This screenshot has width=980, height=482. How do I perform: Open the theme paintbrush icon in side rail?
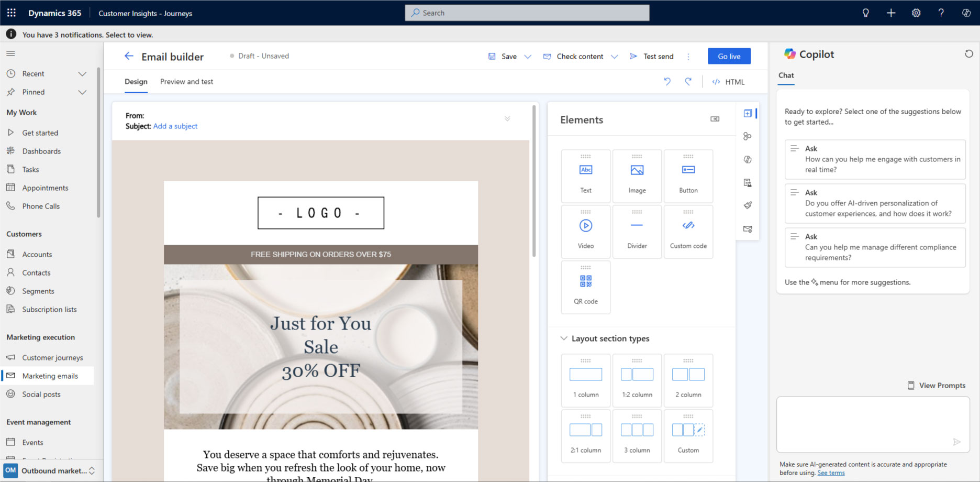tap(748, 205)
